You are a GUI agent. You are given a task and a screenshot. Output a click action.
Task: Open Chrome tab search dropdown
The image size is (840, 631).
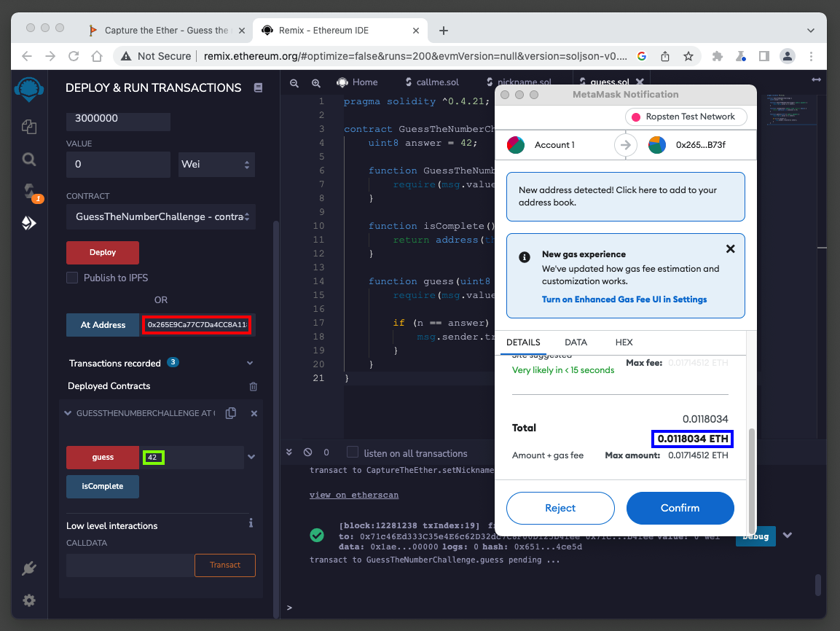(x=811, y=31)
